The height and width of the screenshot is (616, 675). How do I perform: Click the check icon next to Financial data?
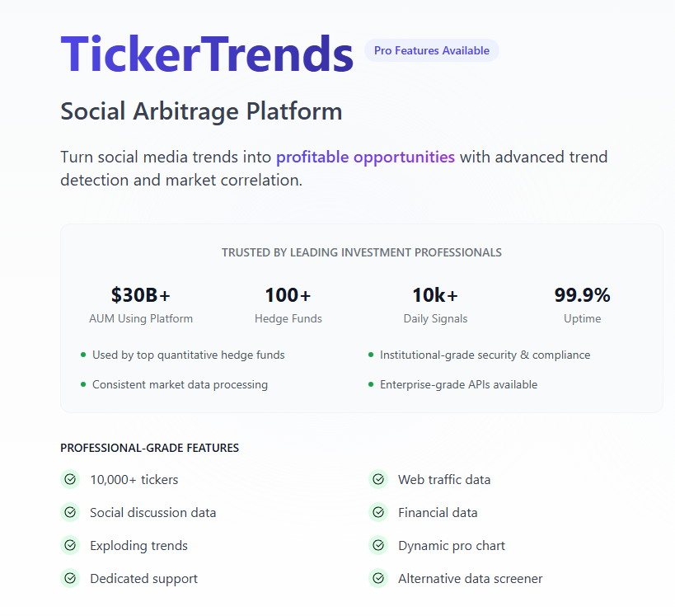(x=378, y=512)
